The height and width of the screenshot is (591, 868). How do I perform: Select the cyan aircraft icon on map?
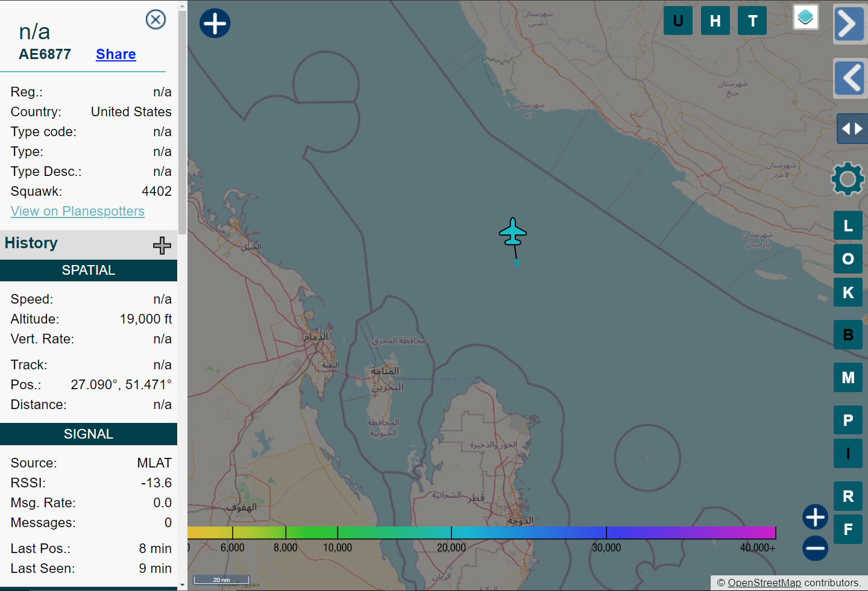[513, 233]
